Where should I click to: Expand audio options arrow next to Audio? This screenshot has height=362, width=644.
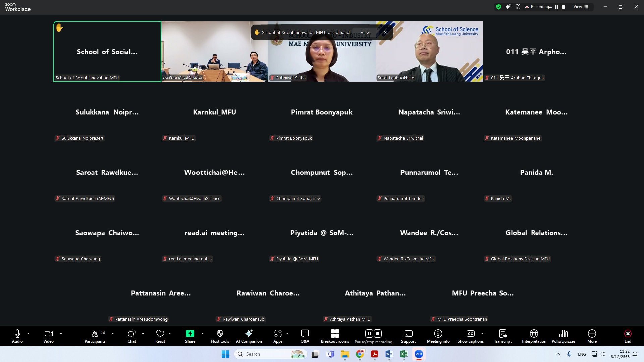click(28, 334)
